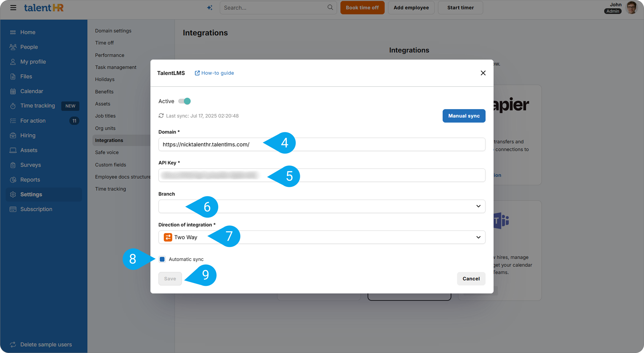Click the search magnifier icon

pyautogui.click(x=330, y=7)
